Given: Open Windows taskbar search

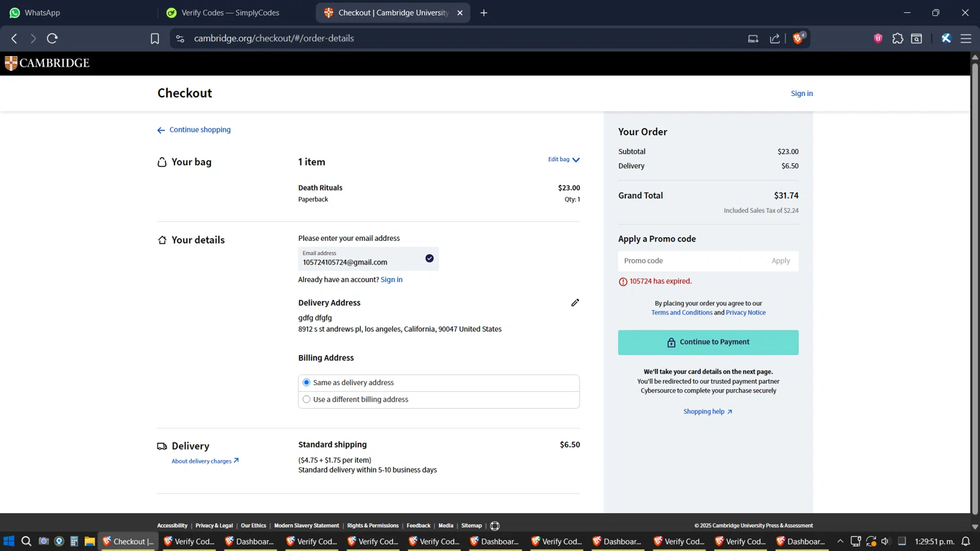Looking at the screenshot, I should coord(26,541).
